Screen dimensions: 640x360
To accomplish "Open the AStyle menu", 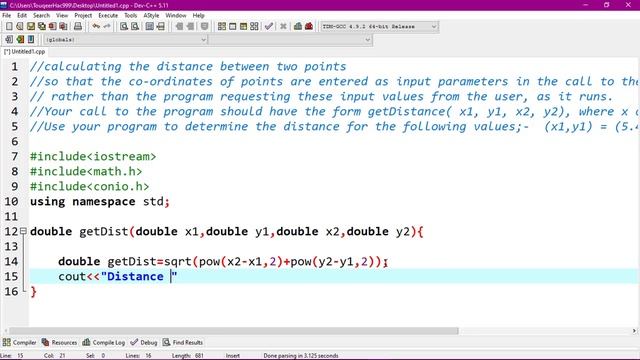I will coord(151,16).
